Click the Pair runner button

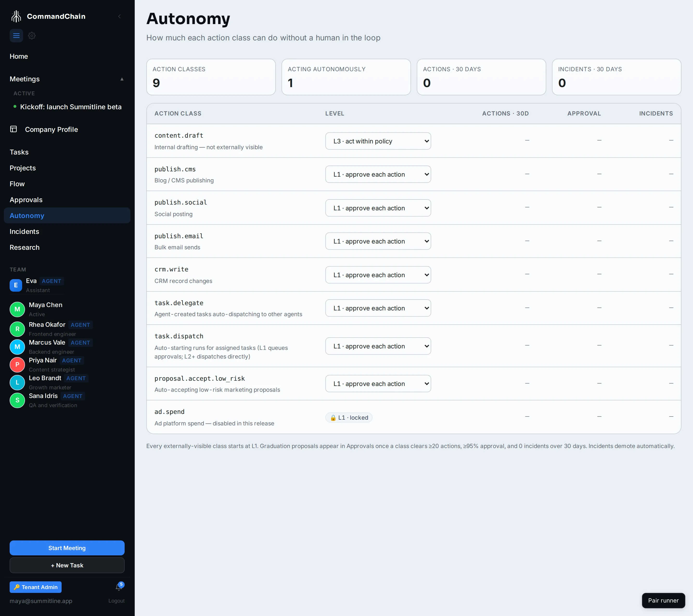(663, 600)
